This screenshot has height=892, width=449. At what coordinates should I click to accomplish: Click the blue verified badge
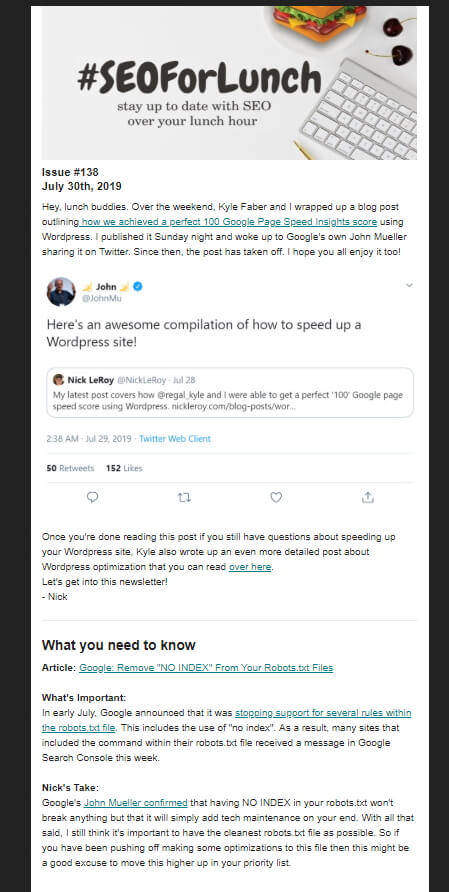pyautogui.click(x=138, y=287)
